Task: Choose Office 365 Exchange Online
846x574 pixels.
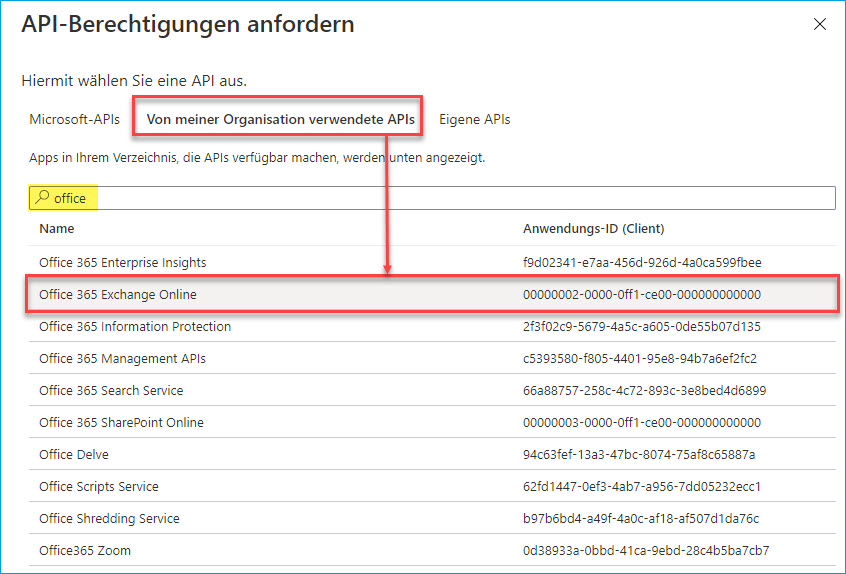Action: (x=118, y=295)
